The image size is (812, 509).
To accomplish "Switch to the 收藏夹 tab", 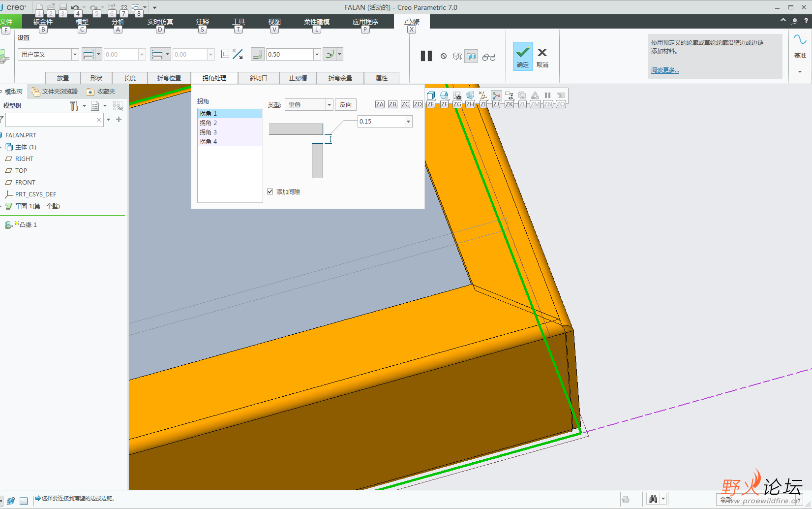I will click(x=101, y=91).
